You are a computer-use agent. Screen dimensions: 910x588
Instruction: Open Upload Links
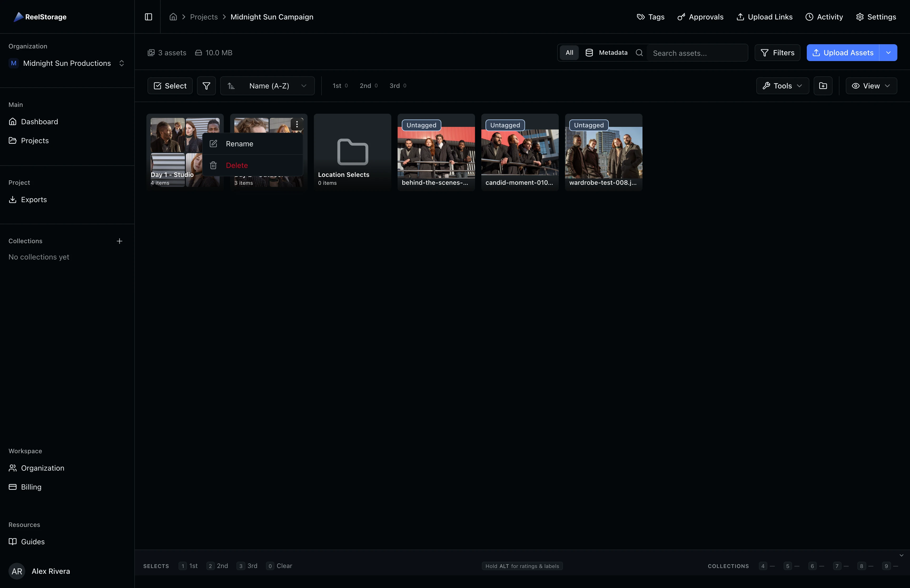(x=764, y=17)
